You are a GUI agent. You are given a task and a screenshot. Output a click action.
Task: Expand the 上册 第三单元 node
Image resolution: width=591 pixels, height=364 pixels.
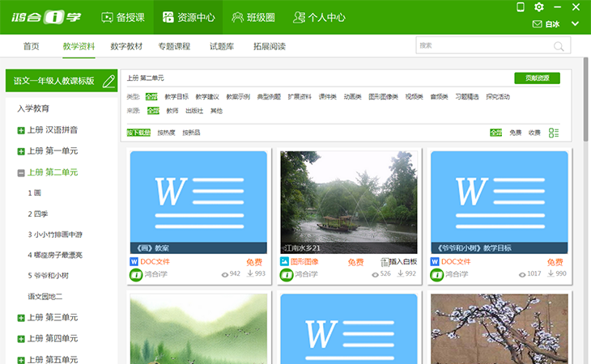click(x=21, y=318)
